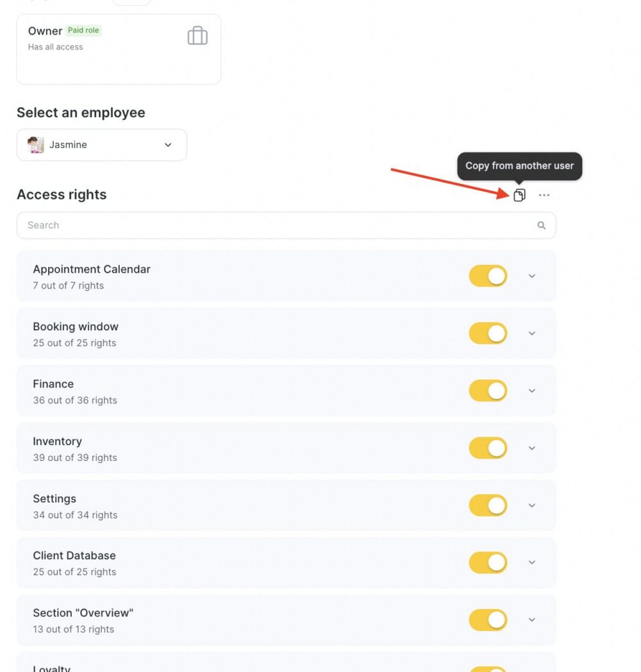Open the three-dots more options menu

coord(544,195)
